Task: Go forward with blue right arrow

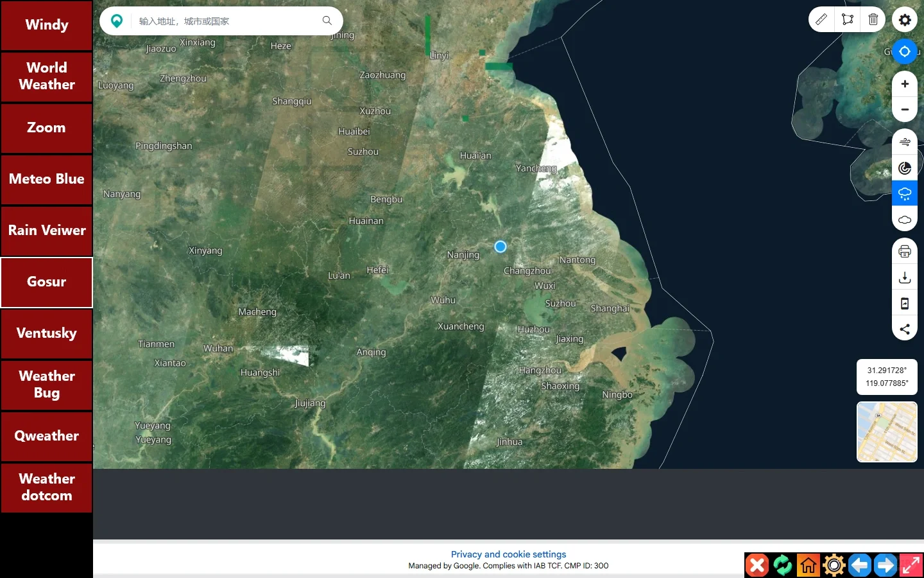Action: [x=886, y=565]
